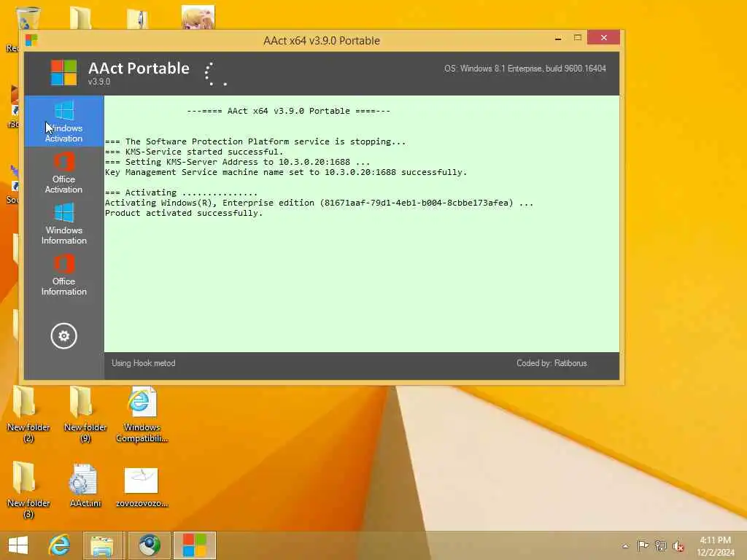Close the AAct x64 window
This screenshot has height=560, width=747.
(603, 38)
